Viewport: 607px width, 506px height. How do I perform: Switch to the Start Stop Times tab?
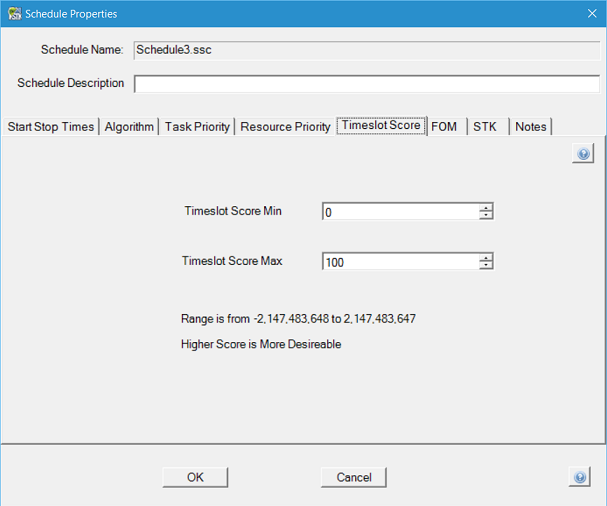tap(51, 127)
